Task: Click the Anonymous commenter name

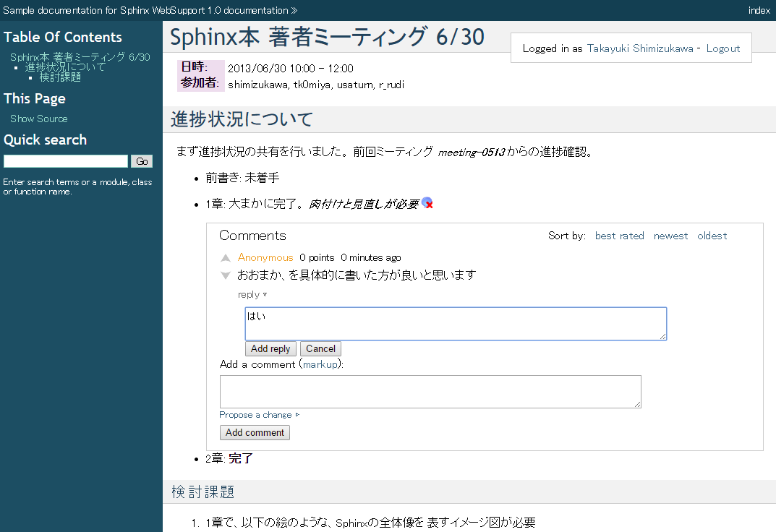Action: pyautogui.click(x=265, y=257)
